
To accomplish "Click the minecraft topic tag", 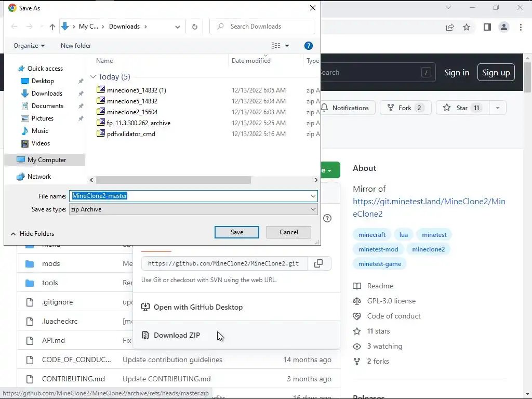I will pos(372,235).
